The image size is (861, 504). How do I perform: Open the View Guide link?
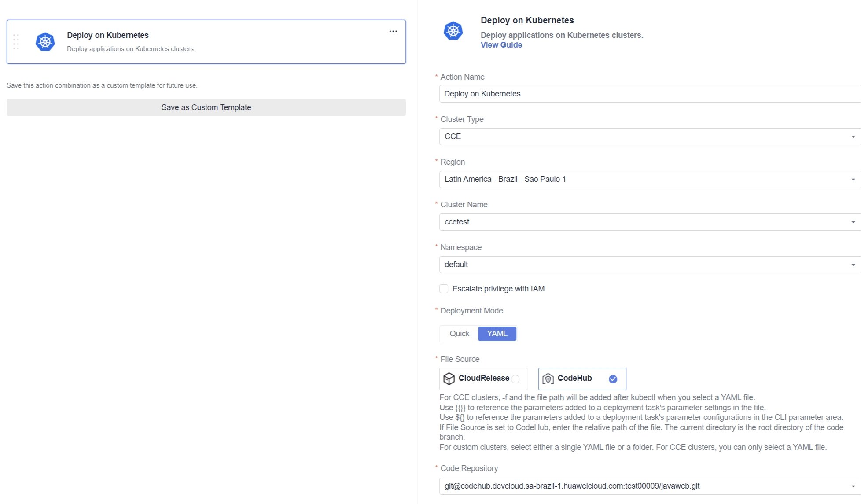[x=501, y=45]
